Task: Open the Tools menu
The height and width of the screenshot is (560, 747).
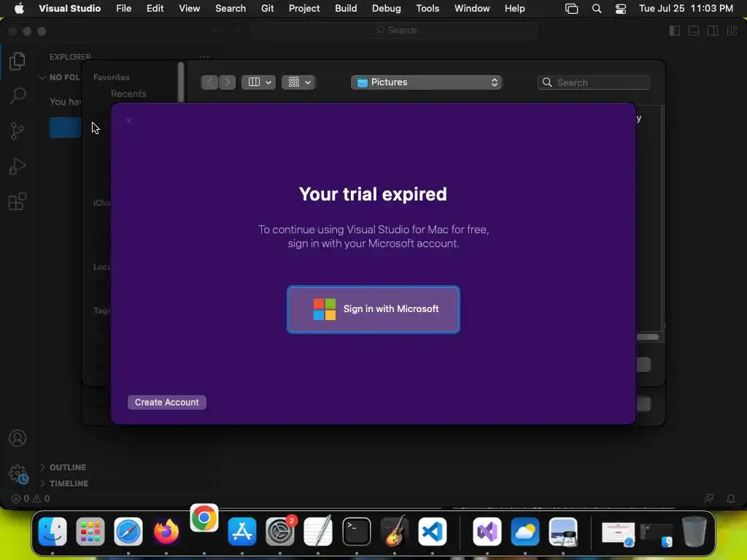Action: [x=427, y=9]
